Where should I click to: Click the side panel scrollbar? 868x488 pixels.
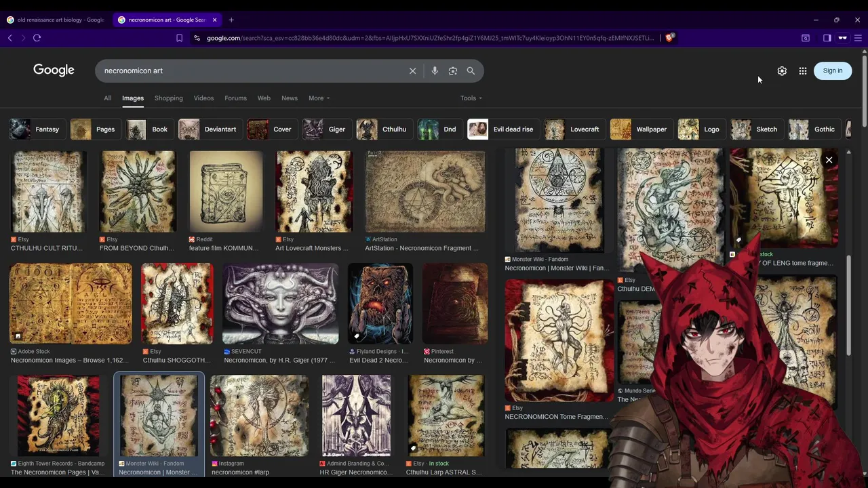click(x=848, y=305)
